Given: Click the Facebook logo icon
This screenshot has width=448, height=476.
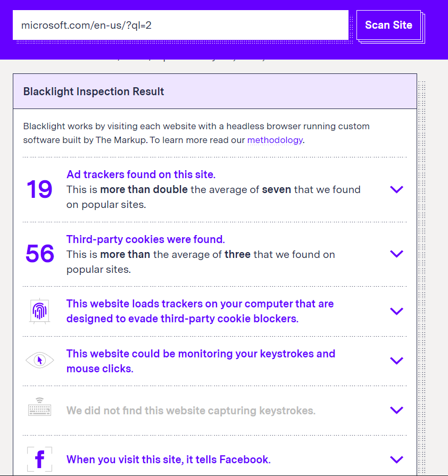Looking at the screenshot, I should tap(40, 459).
